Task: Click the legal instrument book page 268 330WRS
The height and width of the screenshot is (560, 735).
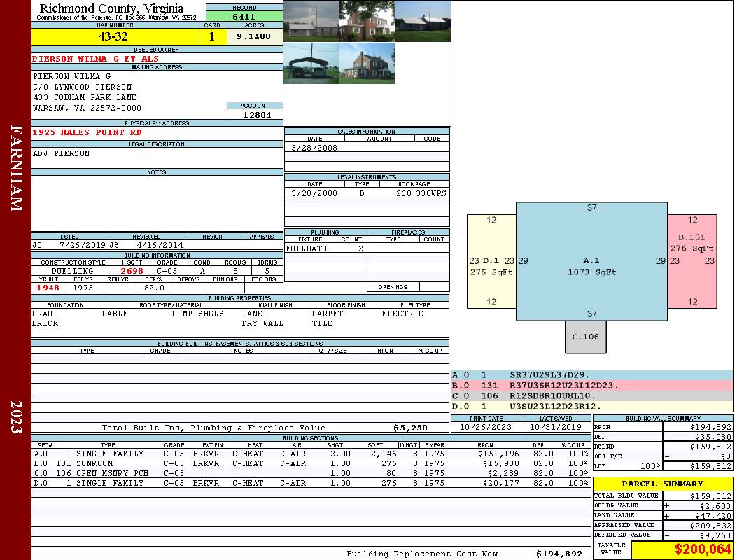Action: [x=421, y=193]
